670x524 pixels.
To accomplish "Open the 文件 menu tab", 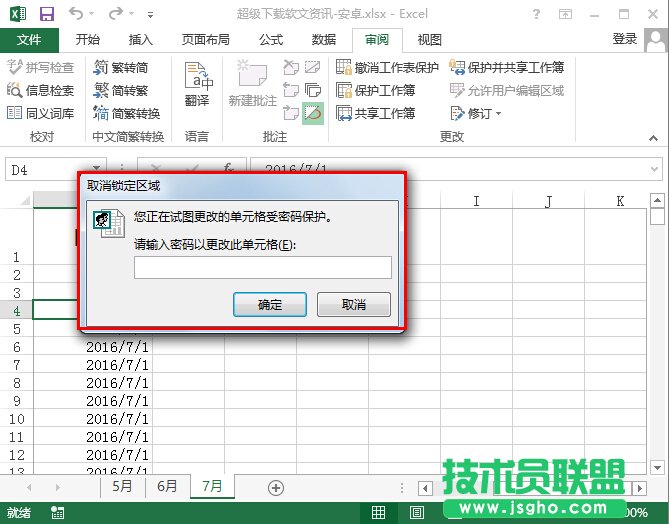I will click(x=29, y=40).
